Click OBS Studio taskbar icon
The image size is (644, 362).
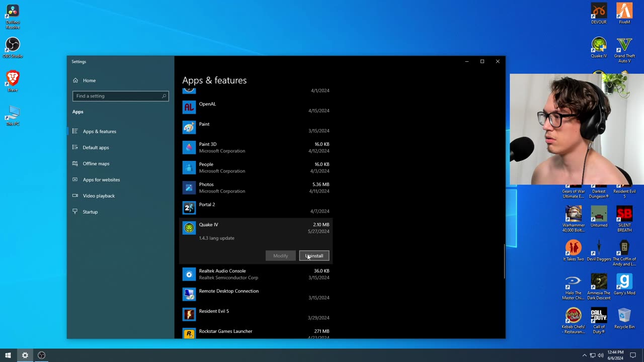coord(42,355)
